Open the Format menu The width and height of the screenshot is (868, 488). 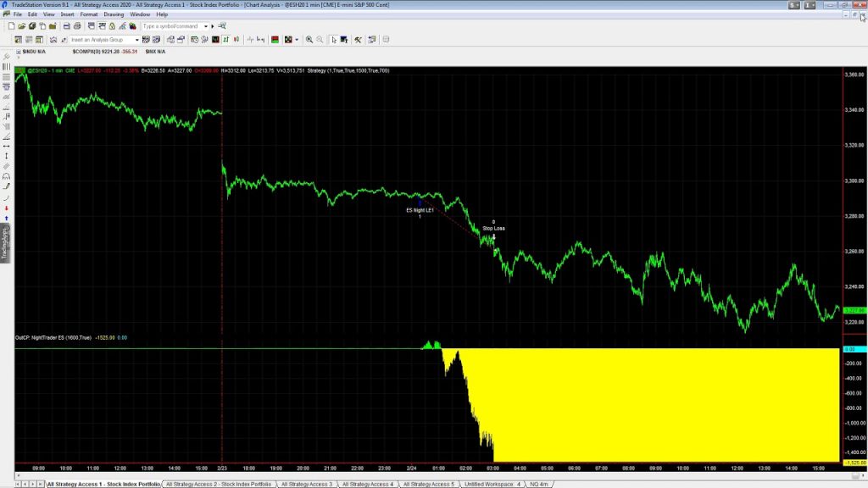[x=88, y=14]
